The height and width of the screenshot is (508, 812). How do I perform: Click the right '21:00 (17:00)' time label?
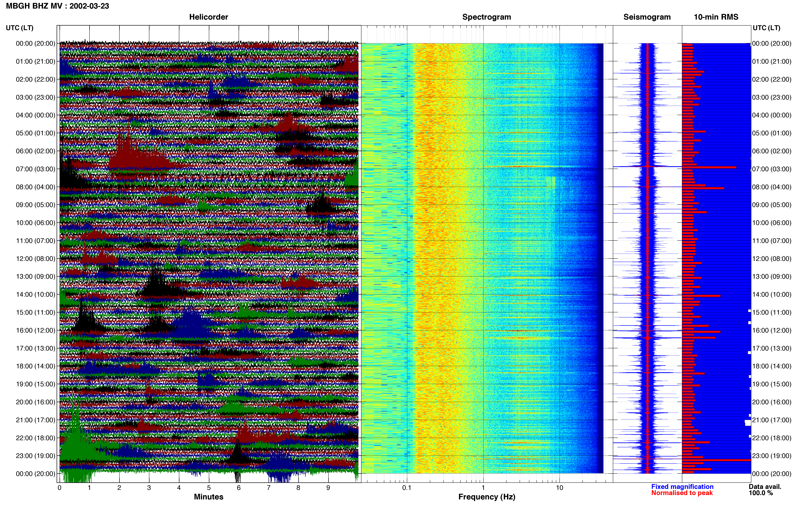[x=772, y=420]
